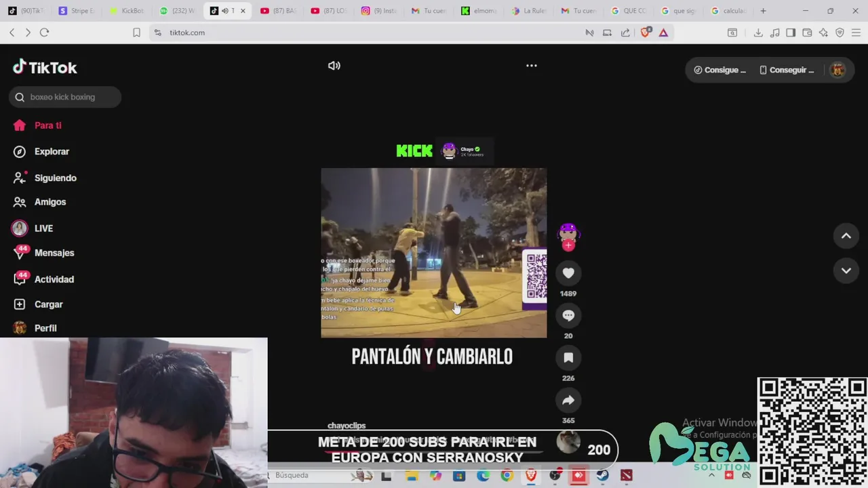Open Leo AI sparkle icon
Image resolution: width=868 pixels, height=488 pixels.
(x=823, y=33)
